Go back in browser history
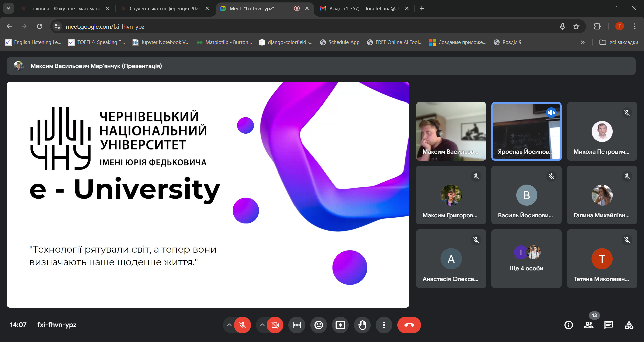This screenshot has height=342, width=644. (x=9, y=26)
